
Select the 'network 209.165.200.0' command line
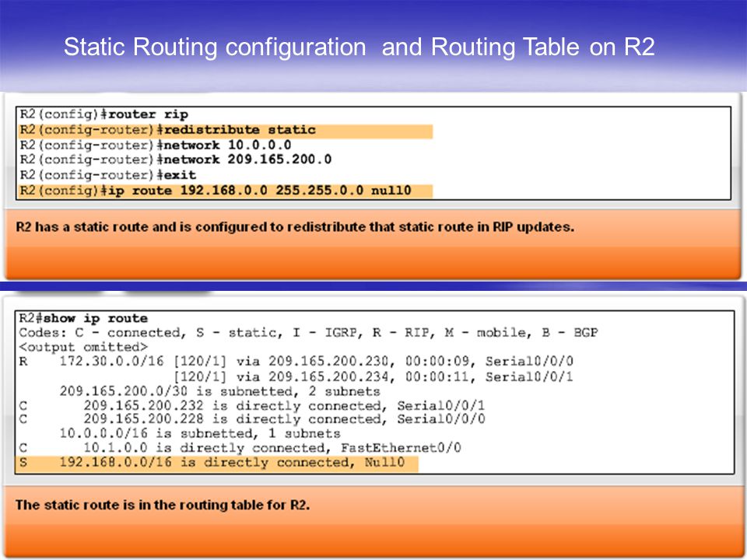coord(175,159)
